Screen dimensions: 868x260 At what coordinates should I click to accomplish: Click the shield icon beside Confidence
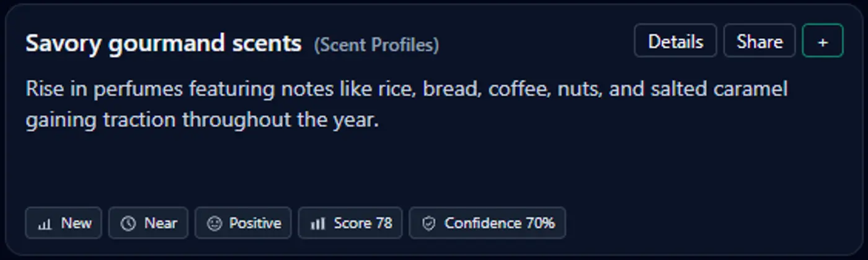click(428, 224)
